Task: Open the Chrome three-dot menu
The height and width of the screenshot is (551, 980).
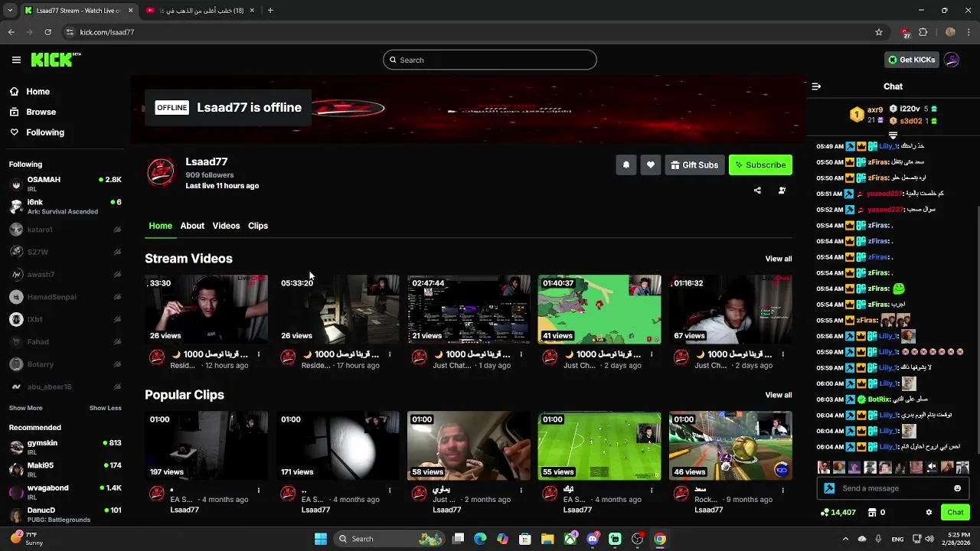Action: click(969, 32)
